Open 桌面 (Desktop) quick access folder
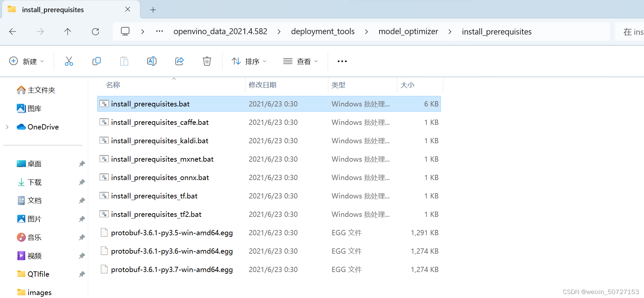The height and width of the screenshot is (298, 644). click(29, 164)
